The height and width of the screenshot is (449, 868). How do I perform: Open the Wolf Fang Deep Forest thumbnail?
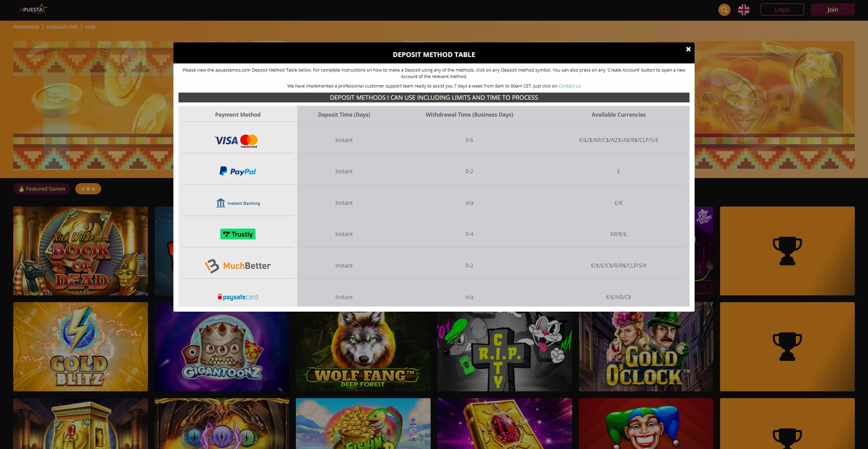click(363, 351)
